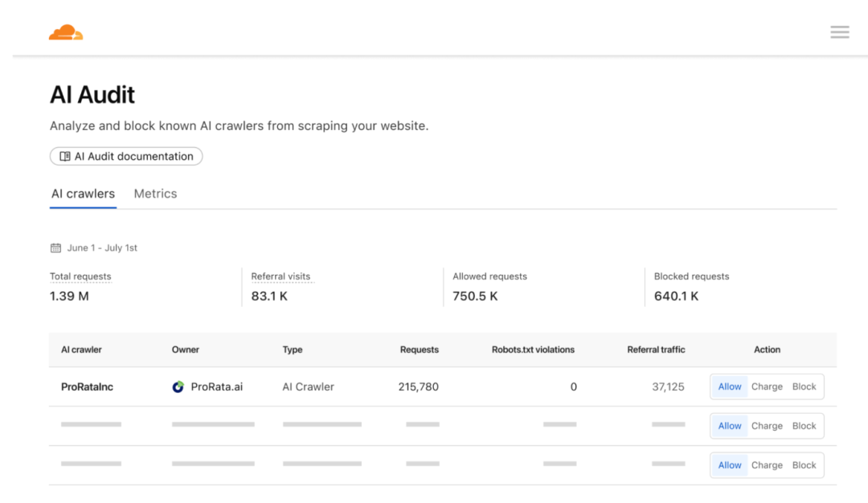Select Charge for the ProRataInc crawler
The image size is (868, 503).
pyautogui.click(x=767, y=386)
